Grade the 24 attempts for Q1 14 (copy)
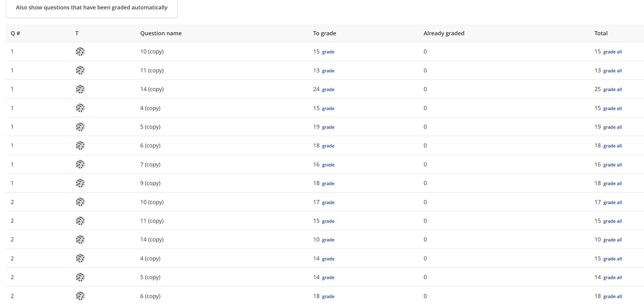 click(328, 89)
